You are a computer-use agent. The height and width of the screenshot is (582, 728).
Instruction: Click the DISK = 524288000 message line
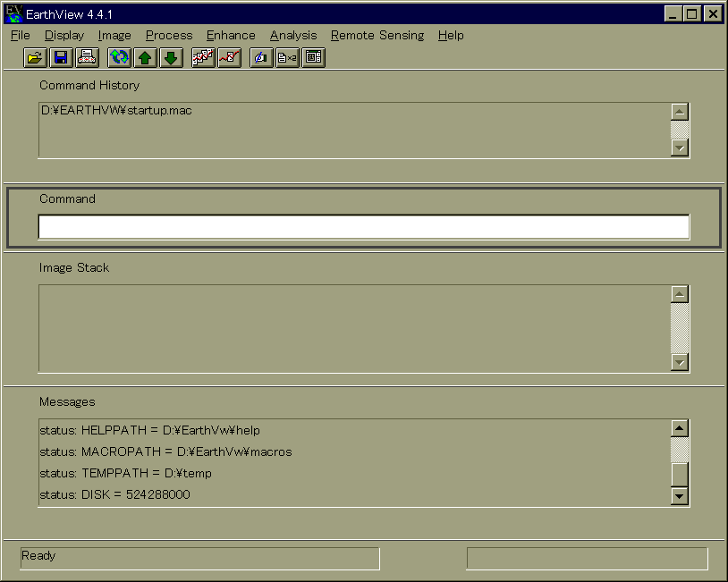[x=114, y=494]
